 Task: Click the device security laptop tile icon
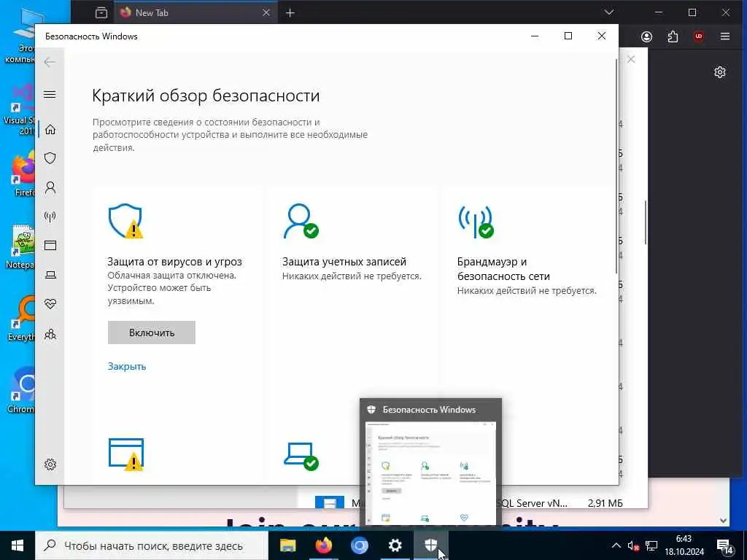pyautogui.click(x=301, y=456)
